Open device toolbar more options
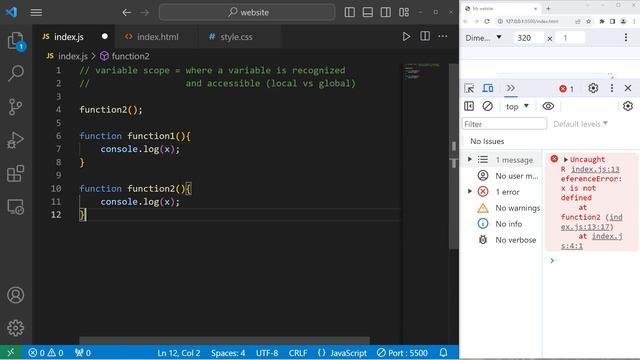Image resolution: width=640 pixels, height=360 pixels. (626, 38)
